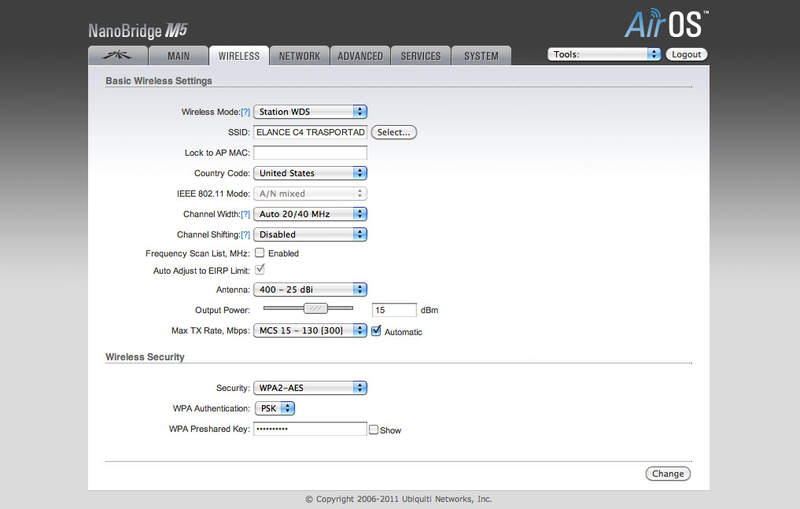
Task: Open the Ubiquiti logo tab
Action: click(x=118, y=56)
